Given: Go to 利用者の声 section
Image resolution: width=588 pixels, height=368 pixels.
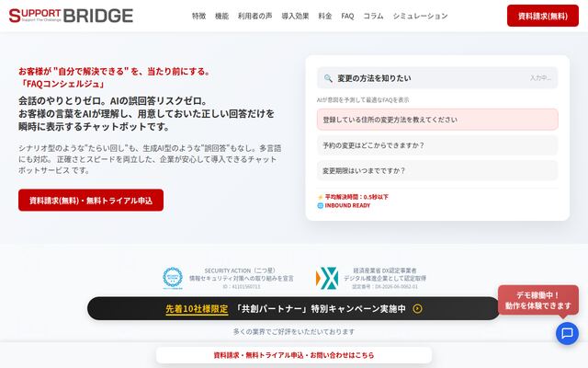Looking at the screenshot, I should click(255, 17).
